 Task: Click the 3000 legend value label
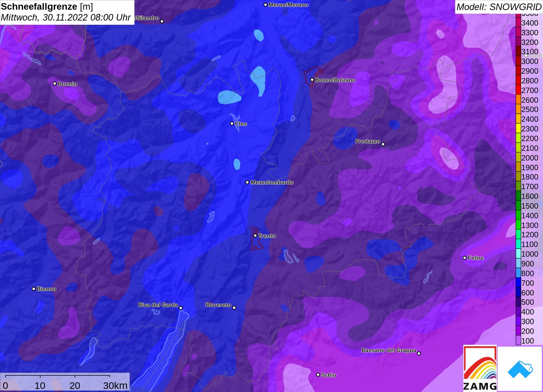pyautogui.click(x=530, y=61)
